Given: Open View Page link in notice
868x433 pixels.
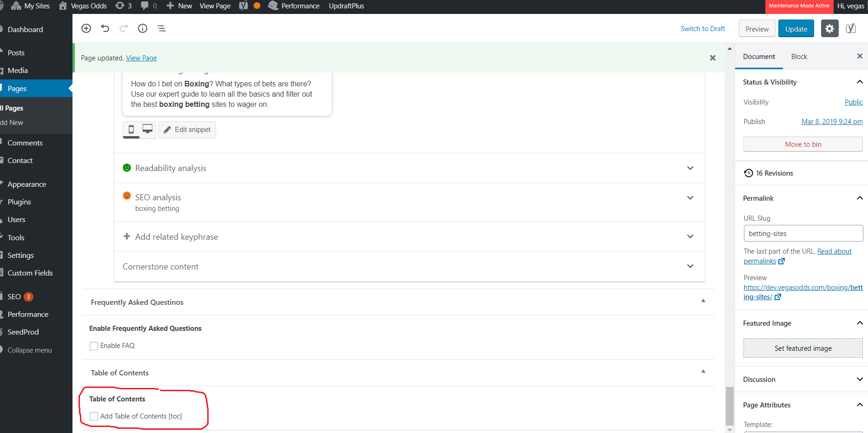Looking at the screenshot, I should click(x=141, y=58).
